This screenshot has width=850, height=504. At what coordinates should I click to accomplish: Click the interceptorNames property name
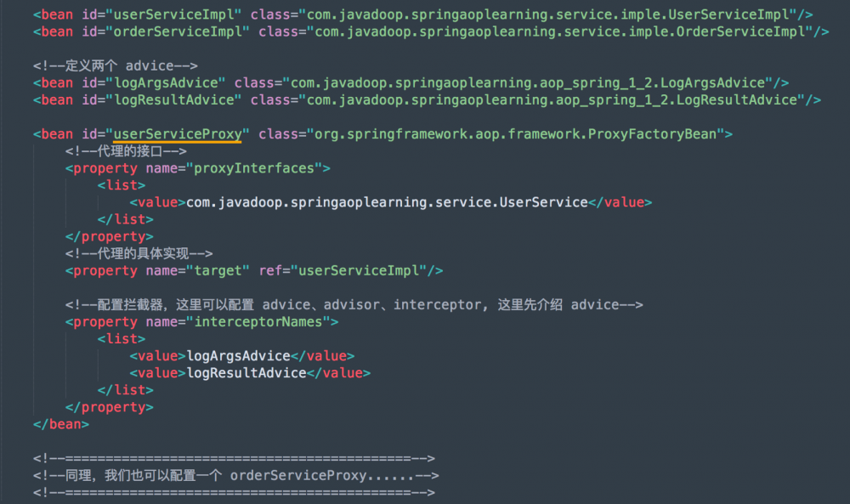tap(258, 322)
